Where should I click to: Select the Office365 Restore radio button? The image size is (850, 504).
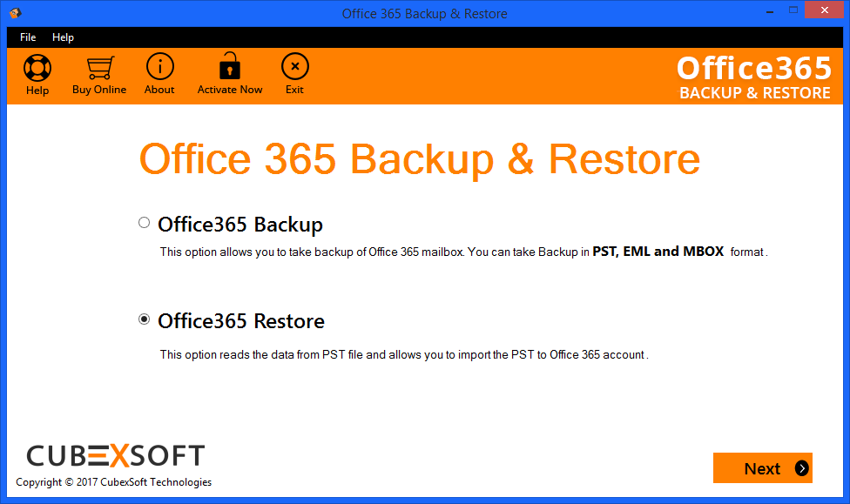(x=144, y=319)
